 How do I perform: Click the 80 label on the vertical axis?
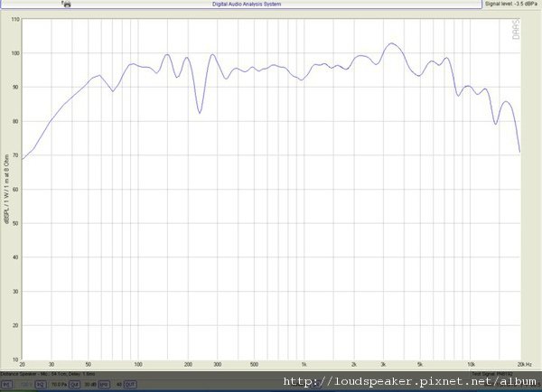pyautogui.click(x=16, y=121)
